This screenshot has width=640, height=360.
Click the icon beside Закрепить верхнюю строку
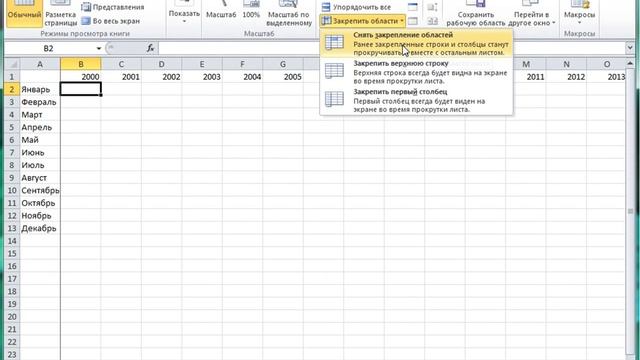334,71
